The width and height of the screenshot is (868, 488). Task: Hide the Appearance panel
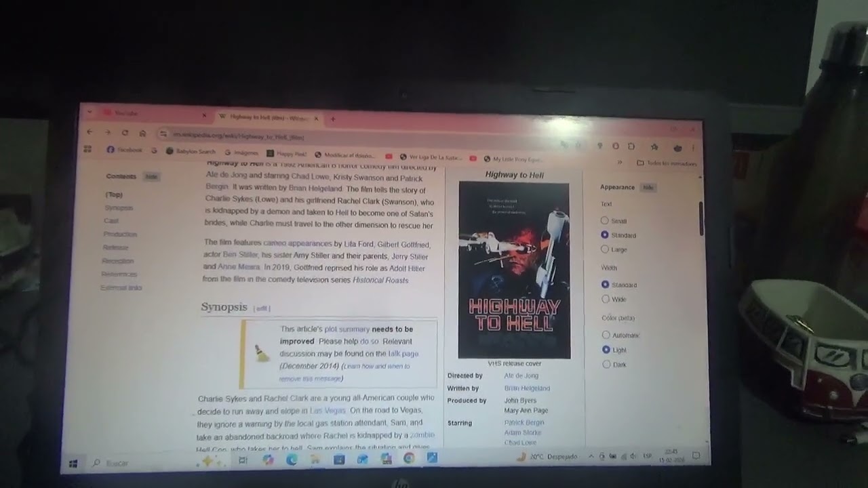pos(649,188)
